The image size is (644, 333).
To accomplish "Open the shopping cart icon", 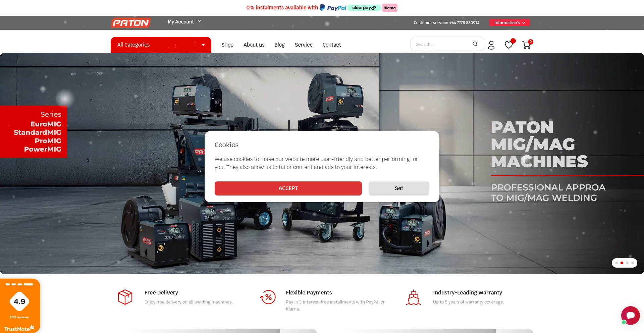I will tap(527, 44).
